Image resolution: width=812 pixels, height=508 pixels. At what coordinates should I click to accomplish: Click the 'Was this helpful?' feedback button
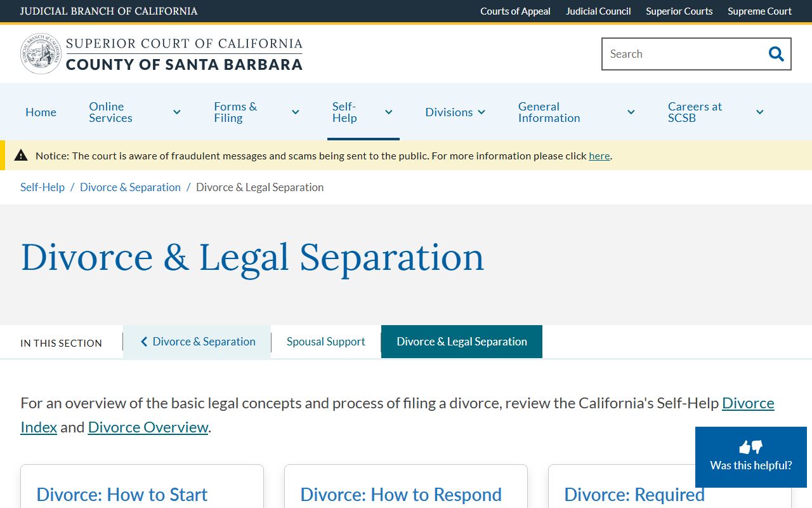tap(751, 457)
